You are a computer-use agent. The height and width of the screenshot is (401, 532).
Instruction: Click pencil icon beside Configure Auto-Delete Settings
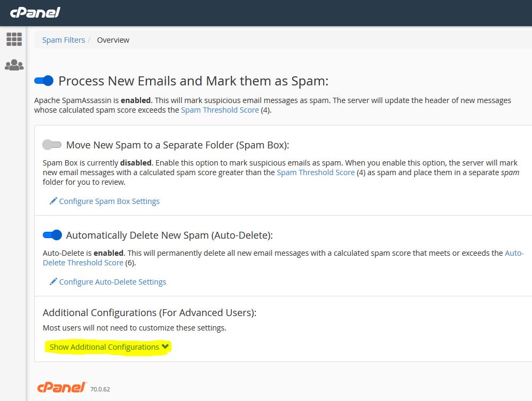pos(53,281)
